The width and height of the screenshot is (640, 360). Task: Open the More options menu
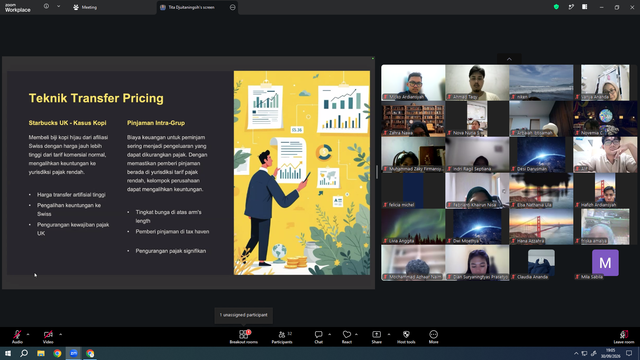coord(433,337)
